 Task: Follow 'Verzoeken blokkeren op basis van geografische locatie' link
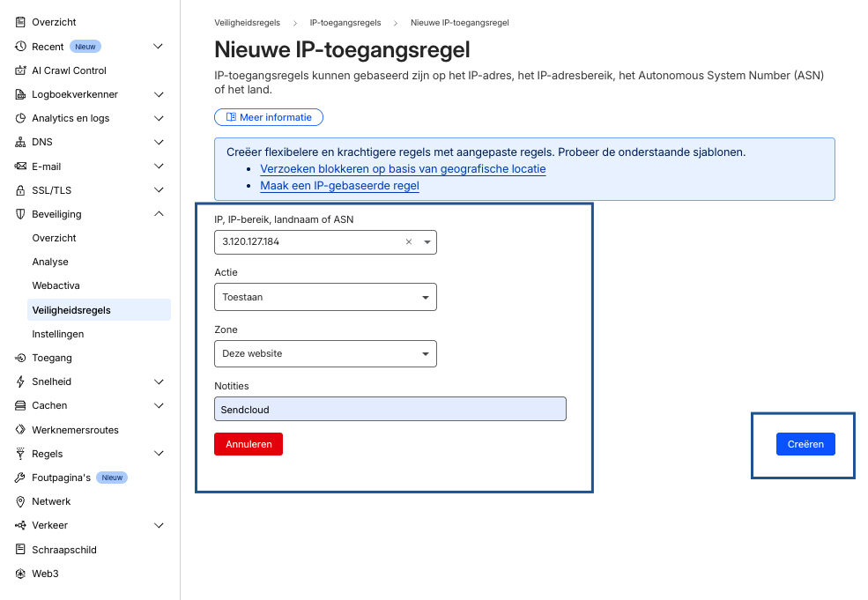(403, 169)
